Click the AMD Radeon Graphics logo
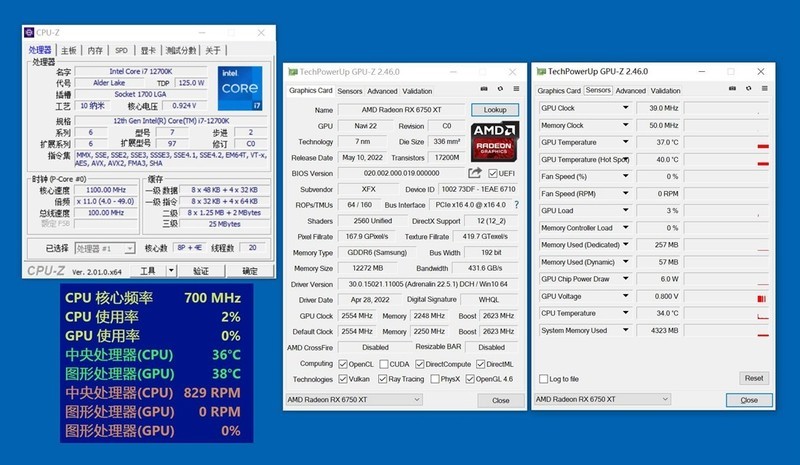This screenshot has height=465, width=800. tap(494, 142)
